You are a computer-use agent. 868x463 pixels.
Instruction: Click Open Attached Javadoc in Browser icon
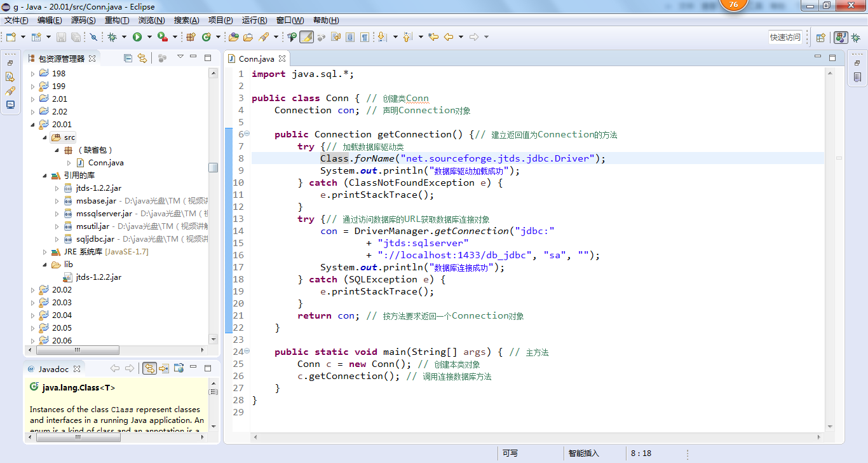coord(179,368)
